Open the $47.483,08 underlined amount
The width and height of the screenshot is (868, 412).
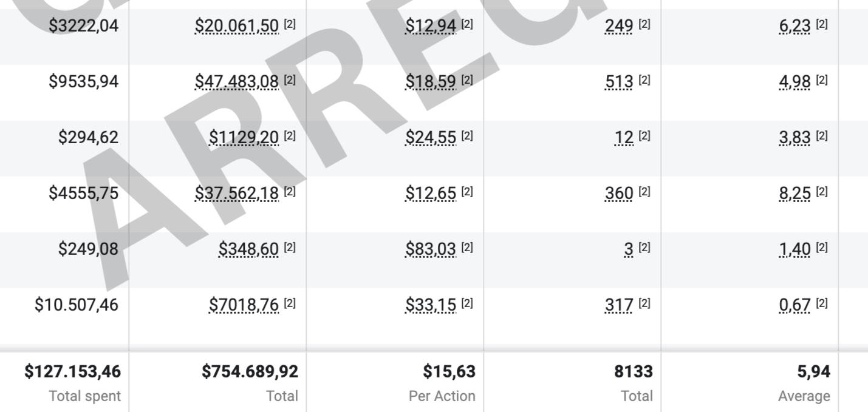(237, 81)
